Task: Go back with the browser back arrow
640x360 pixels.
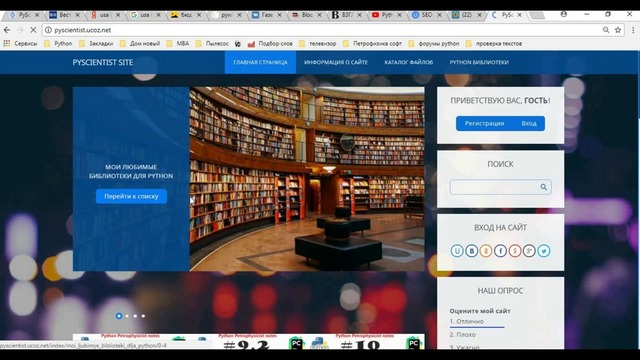Action: click(x=7, y=30)
